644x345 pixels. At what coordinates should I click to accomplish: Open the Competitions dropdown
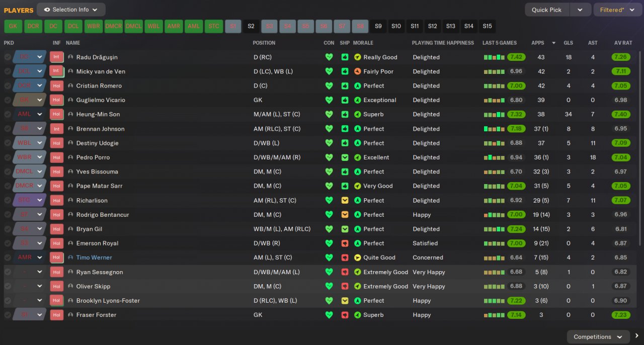point(598,336)
